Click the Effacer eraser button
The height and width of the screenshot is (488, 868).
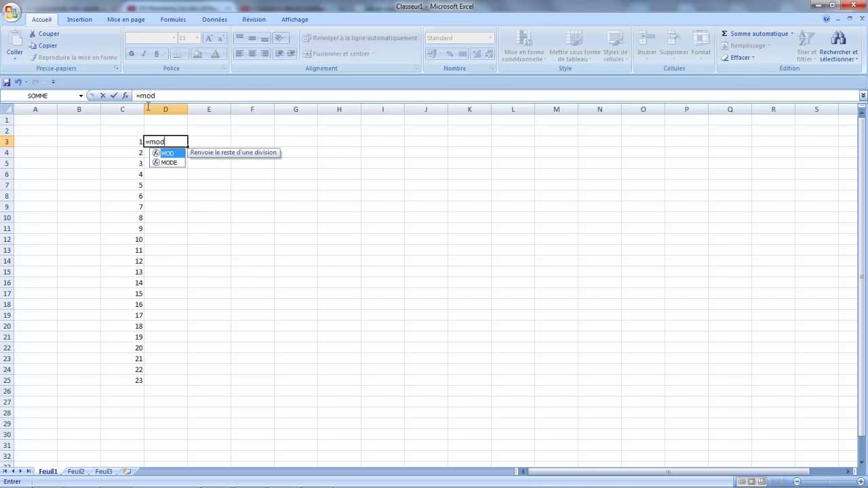(738, 58)
